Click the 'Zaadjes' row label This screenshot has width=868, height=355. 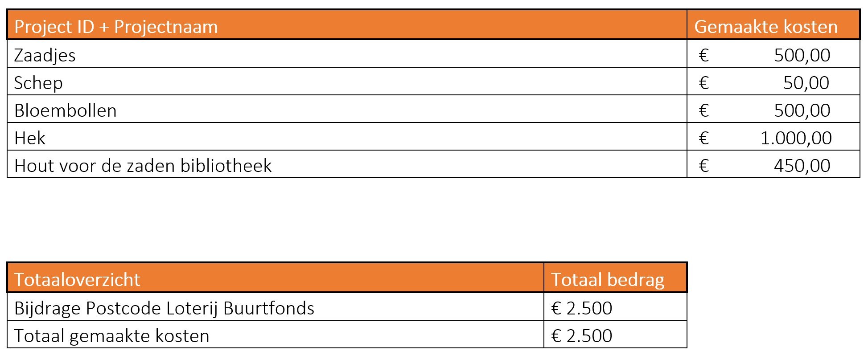(45, 55)
